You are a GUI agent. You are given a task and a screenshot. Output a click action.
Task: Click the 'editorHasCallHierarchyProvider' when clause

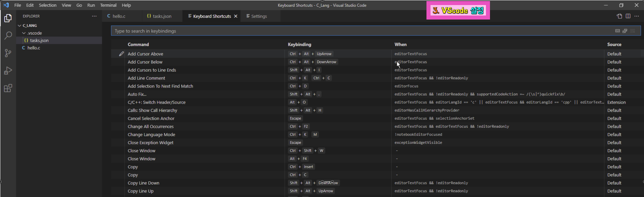427,110
